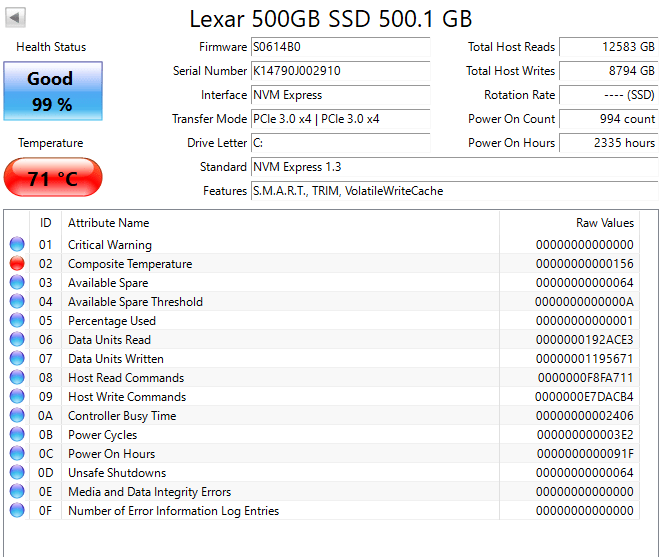Viewport: 662px width, 557px height.
Task: Click raw value 0000000F8FA711
Action: 585,378
